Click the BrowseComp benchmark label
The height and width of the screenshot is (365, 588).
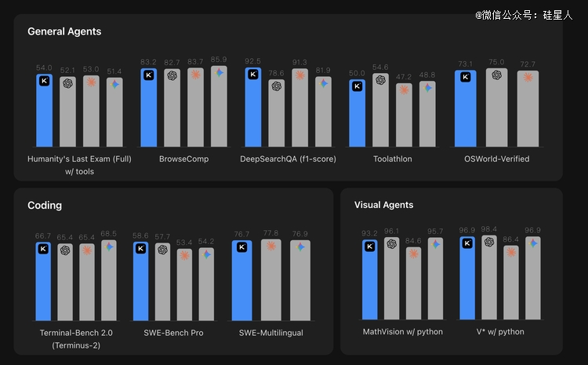[x=183, y=159]
